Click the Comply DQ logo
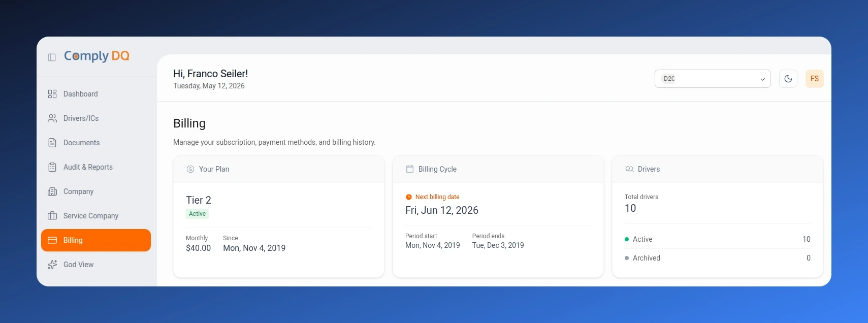This screenshot has width=868, height=323. (x=97, y=56)
